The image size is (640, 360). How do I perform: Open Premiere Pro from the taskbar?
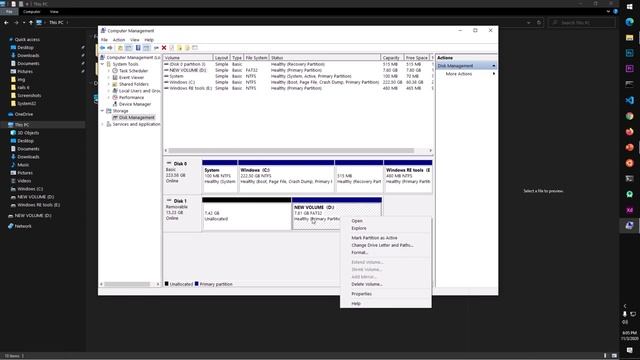[x=629, y=69]
